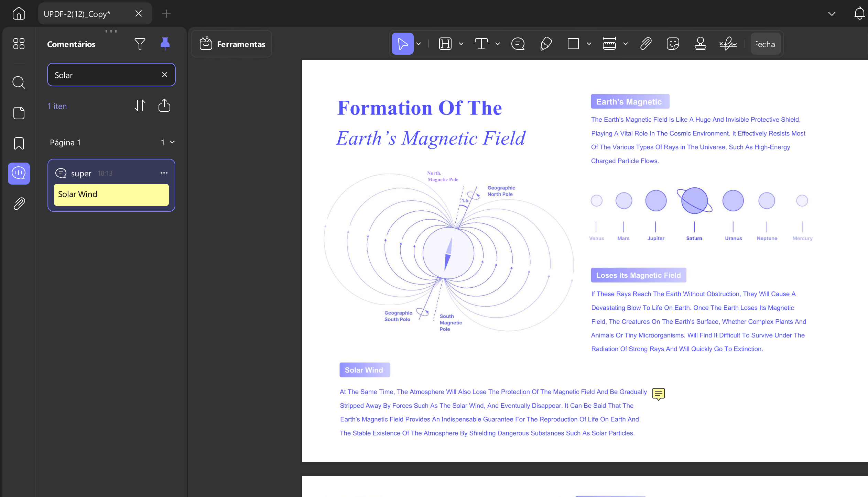Click the Comentários panel title

coord(71,44)
